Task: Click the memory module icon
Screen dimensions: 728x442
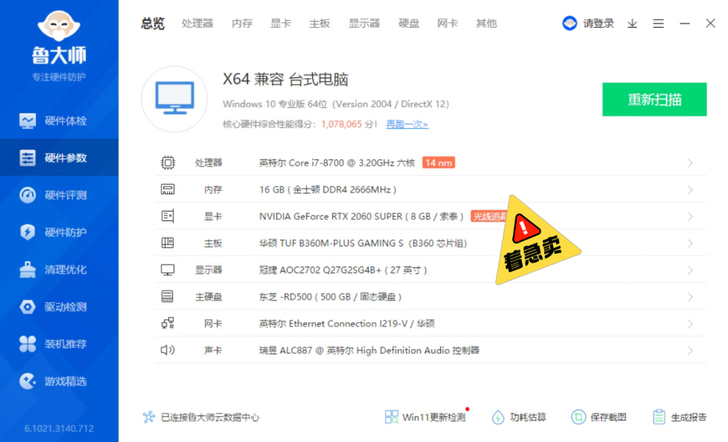Action: [x=168, y=189]
